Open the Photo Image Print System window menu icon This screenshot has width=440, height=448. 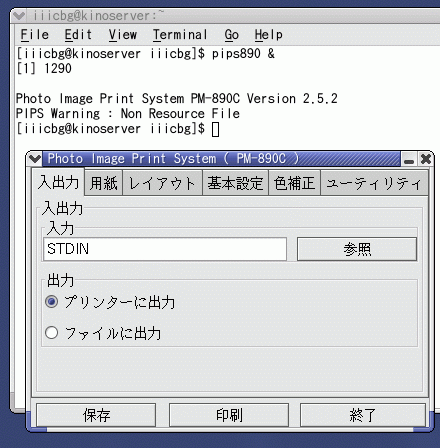coord(34,159)
